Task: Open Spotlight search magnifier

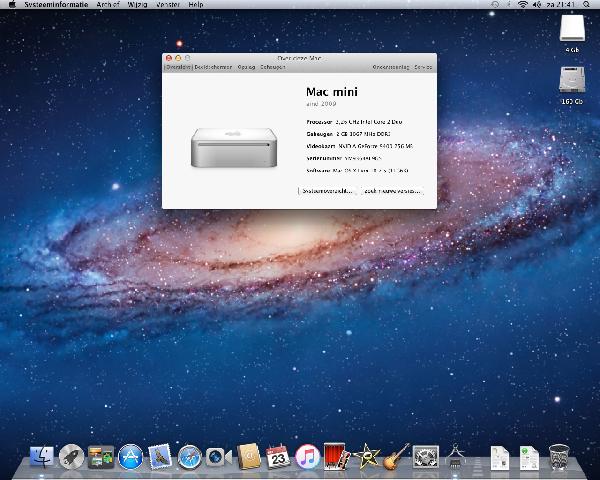Action: click(x=586, y=4)
